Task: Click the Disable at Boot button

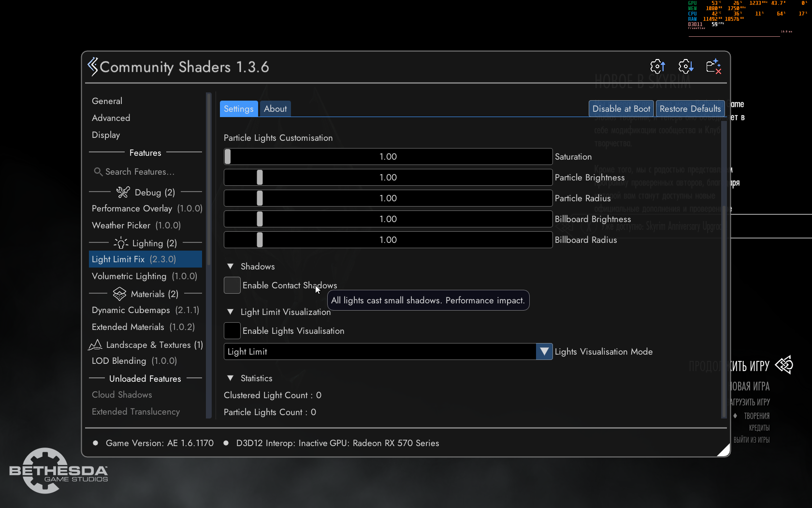Action: click(x=621, y=109)
